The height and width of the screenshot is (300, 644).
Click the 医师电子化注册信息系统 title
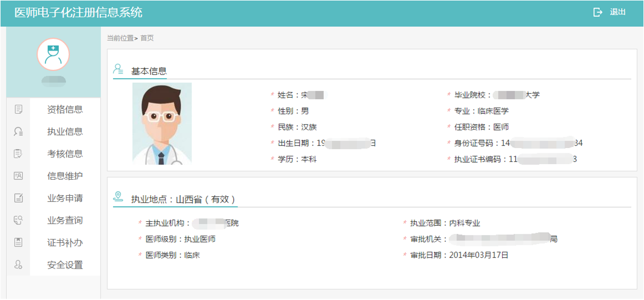78,12
